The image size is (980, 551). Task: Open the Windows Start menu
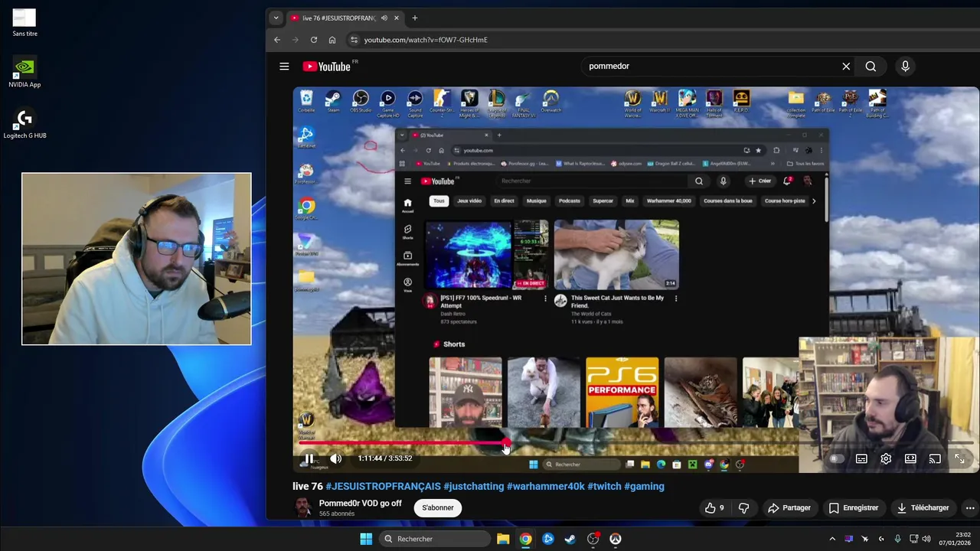[366, 539]
